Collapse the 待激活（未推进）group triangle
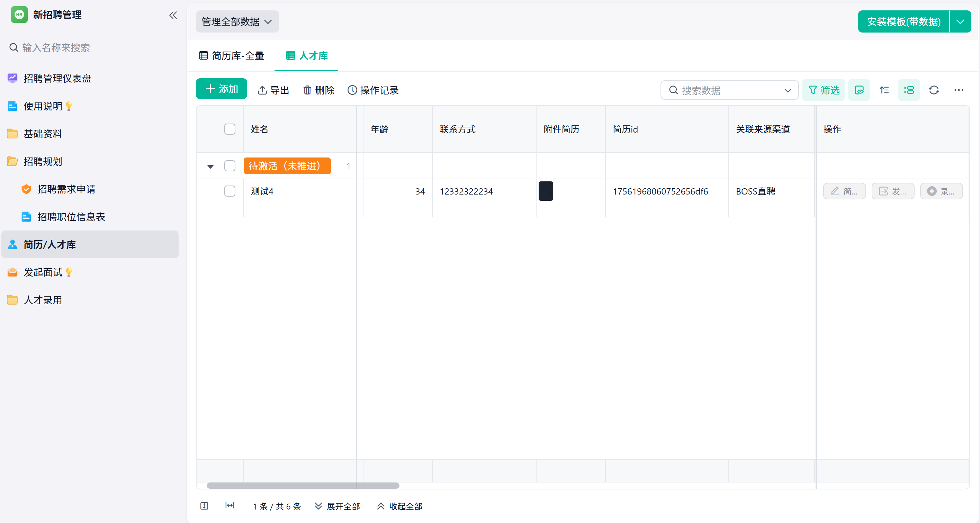The height and width of the screenshot is (523, 980). click(x=210, y=166)
